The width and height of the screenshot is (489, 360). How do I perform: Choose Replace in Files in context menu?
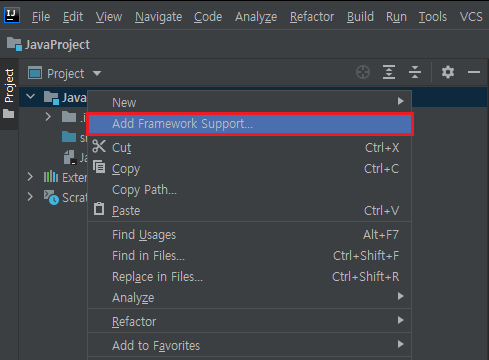pyautogui.click(x=249, y=277)
